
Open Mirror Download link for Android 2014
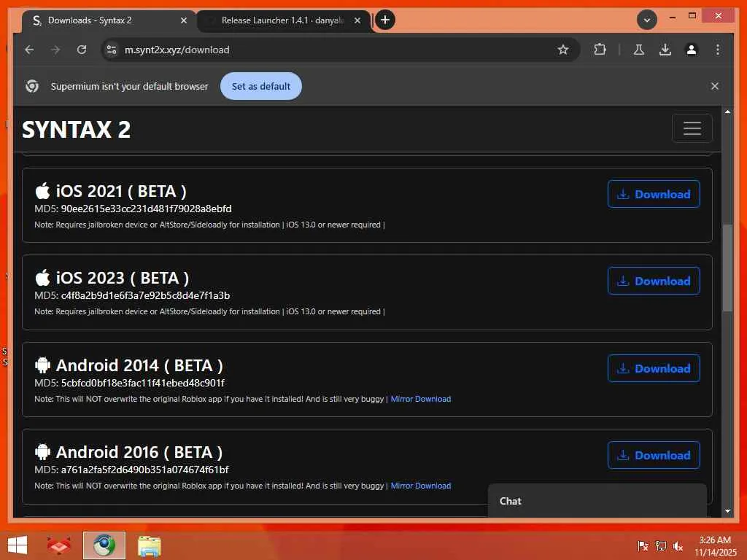pyautogui.click(x=421, y=399)
